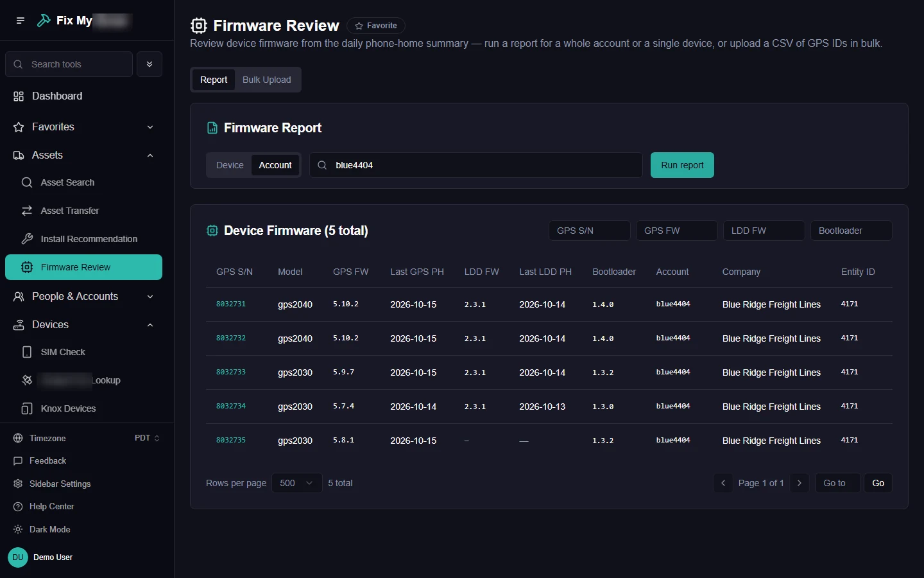
Task: Click the Fix My wrench logo
Action: [44, 21]
